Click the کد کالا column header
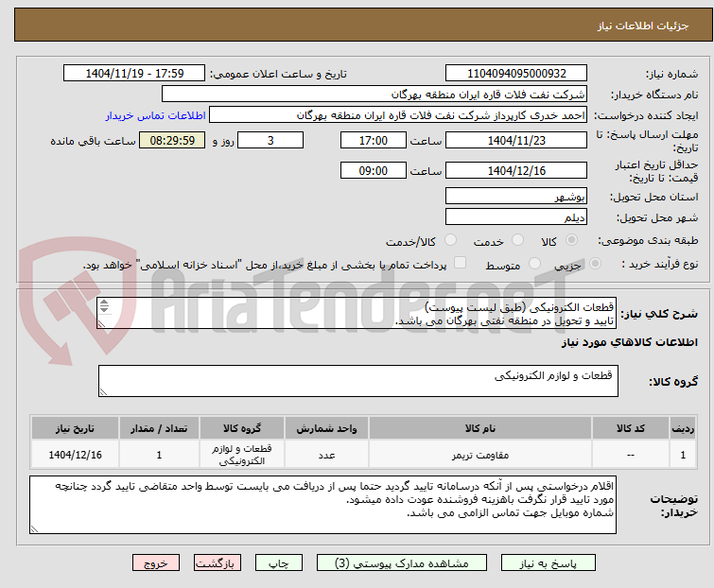The height and width of the screenshot is (588, 714). [631, 428]
